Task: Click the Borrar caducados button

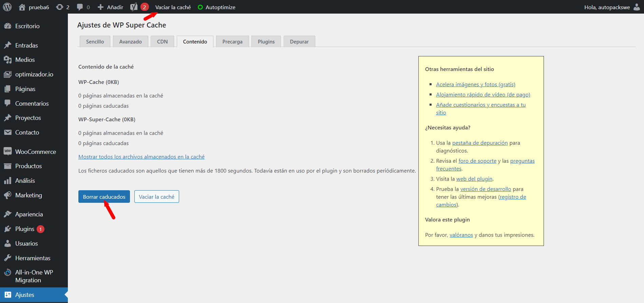Action: tap(104, 197)
